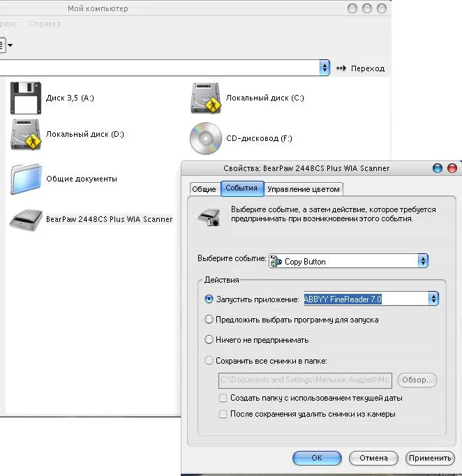Select the BearPaw 2448CS scanner icon
Screen dimensions: 462x476
click(x=26, y=219)
